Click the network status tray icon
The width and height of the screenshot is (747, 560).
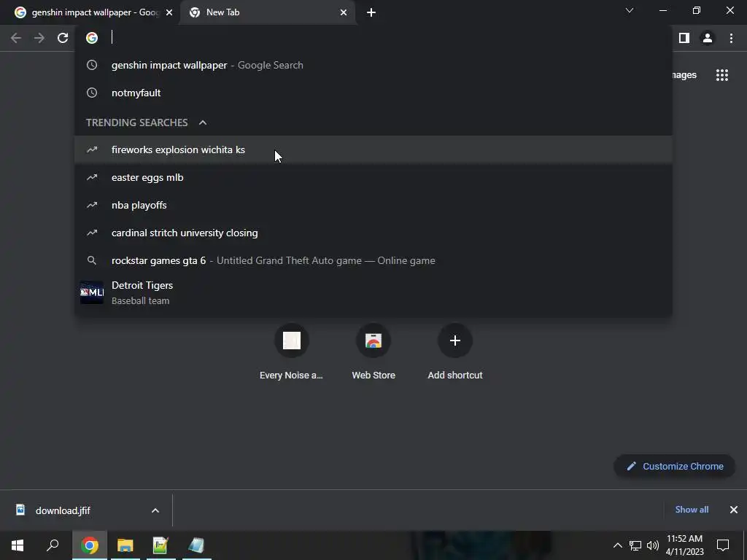(635, 545)
